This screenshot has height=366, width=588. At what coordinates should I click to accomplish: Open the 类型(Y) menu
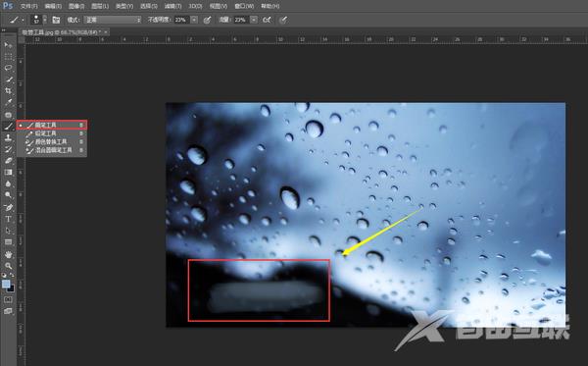(x=124, y=6)
